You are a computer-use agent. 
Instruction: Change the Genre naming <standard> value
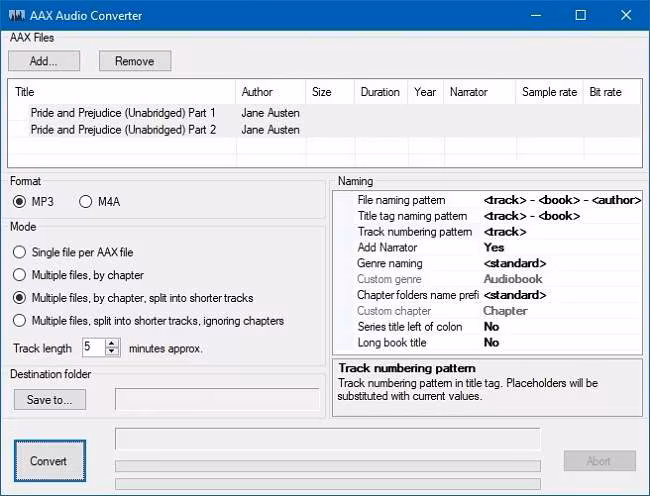pyautogui.click(x=514, y=263)
